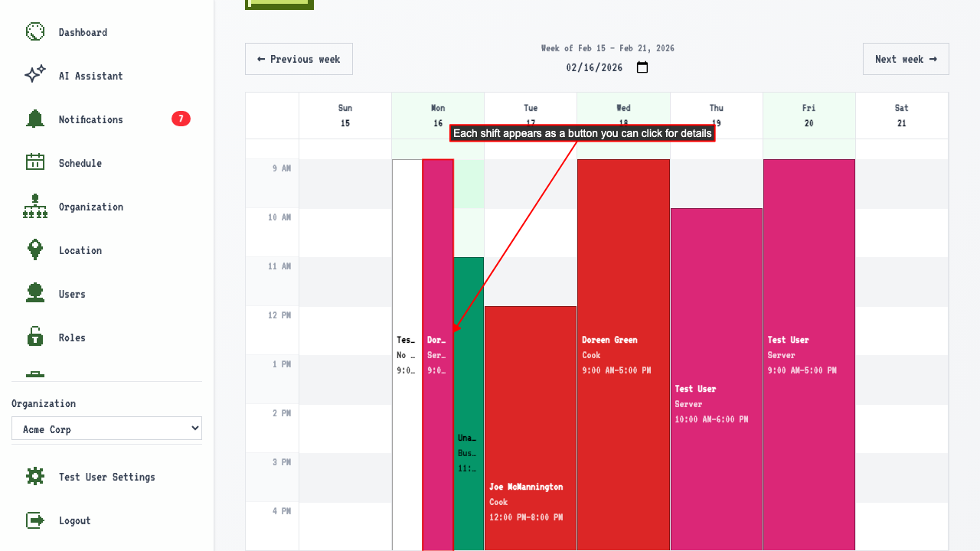Open the Users person icon

(35, 294)
